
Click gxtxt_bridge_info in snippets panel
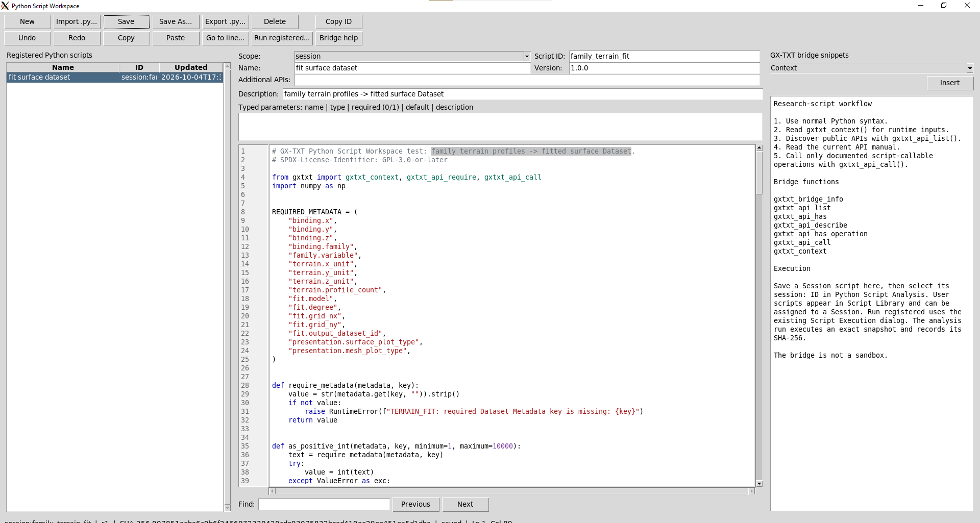[x=808, y=199]
